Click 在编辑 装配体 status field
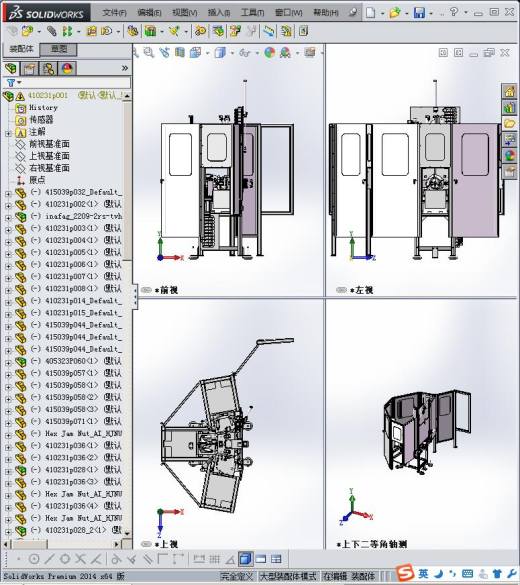 pos(349,576)
